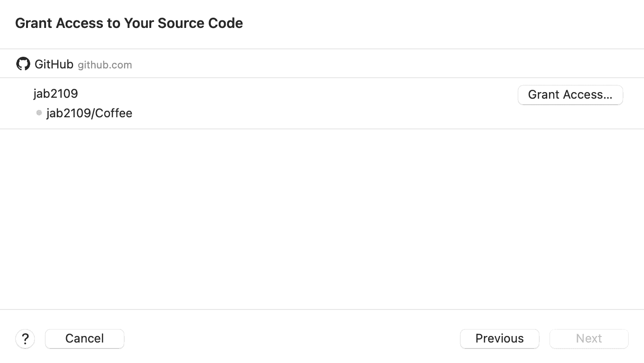
Task: Click the github.com domain label
Action: pos(105,65)
